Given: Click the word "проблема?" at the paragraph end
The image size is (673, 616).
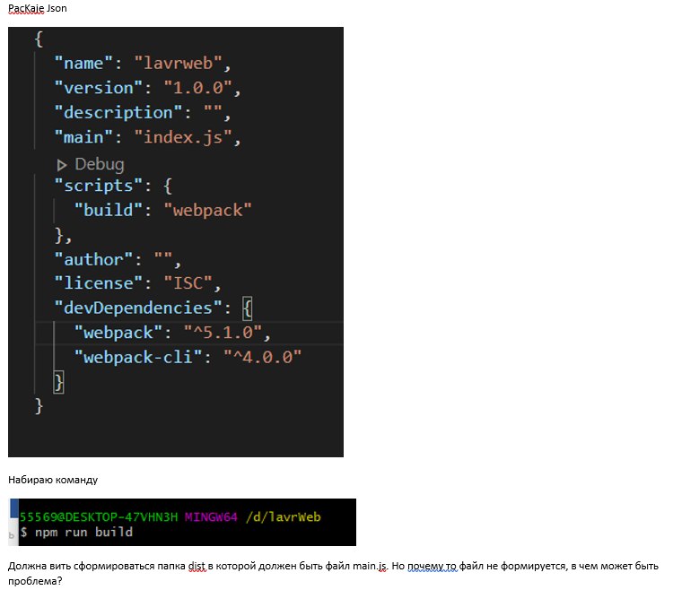Looking at the screenshot, I should (35, 581).
